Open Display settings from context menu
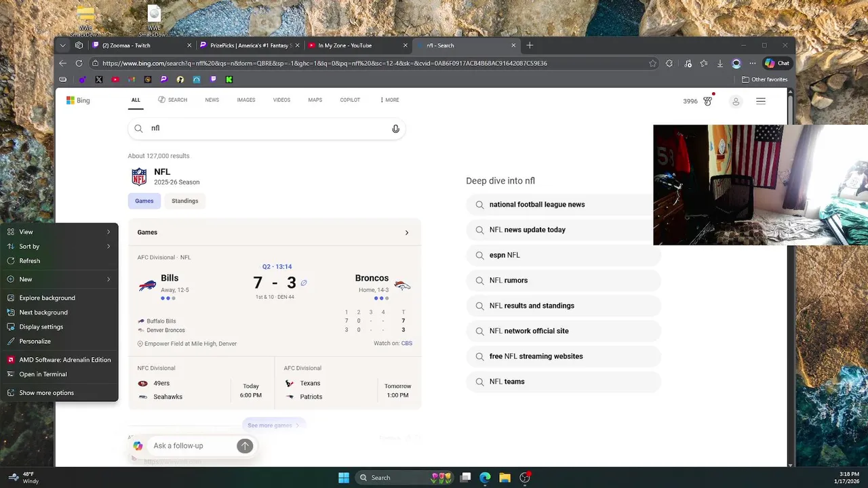 point(59,327)
